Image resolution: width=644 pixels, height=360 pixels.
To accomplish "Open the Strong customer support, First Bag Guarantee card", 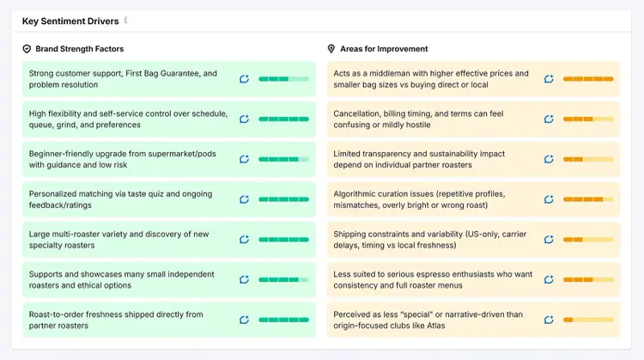I will pos(169,79).
